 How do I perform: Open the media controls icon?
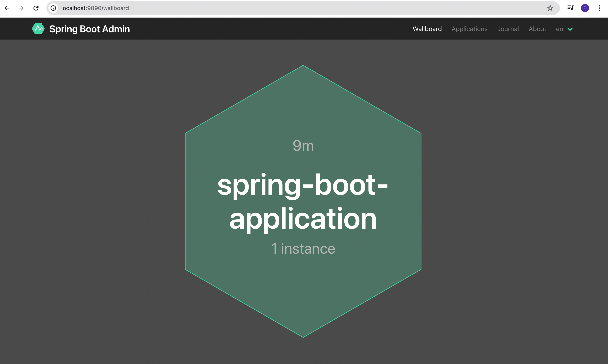coord(570,8)
